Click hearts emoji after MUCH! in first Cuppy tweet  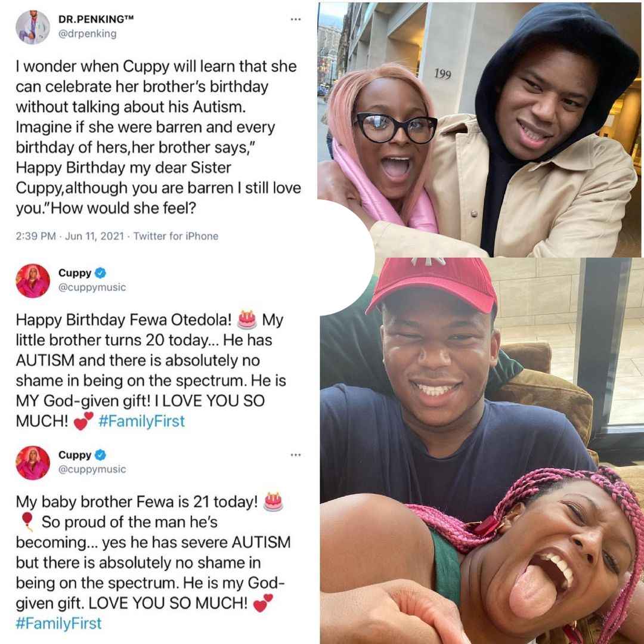83,422
